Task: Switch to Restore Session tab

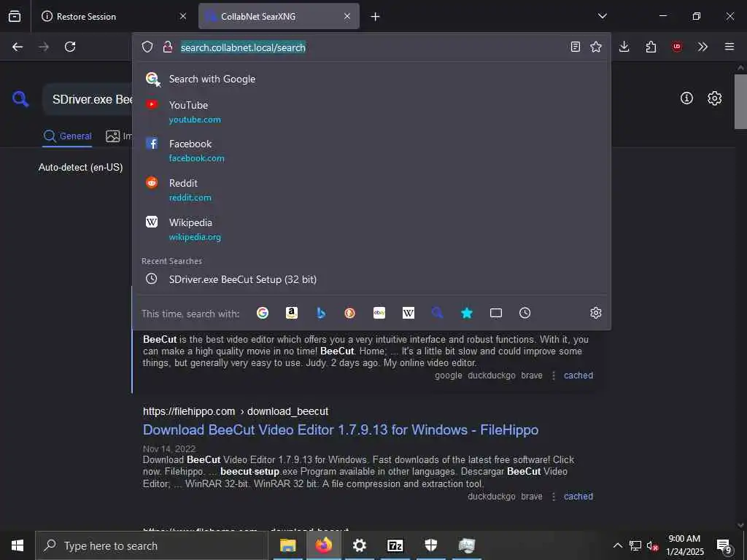Action: coord(110,16)
